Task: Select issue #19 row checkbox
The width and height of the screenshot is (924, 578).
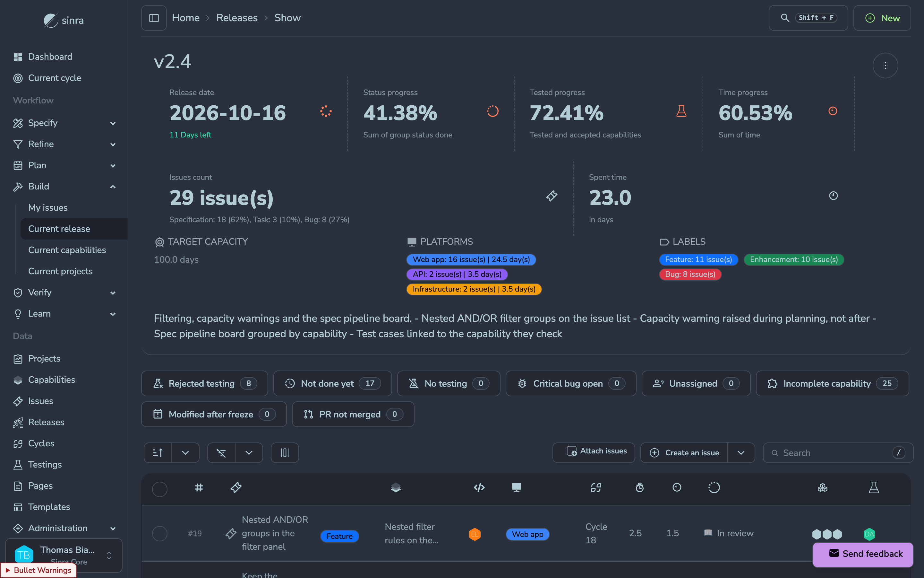Action: pyautogui.click(x=159, y=533)
